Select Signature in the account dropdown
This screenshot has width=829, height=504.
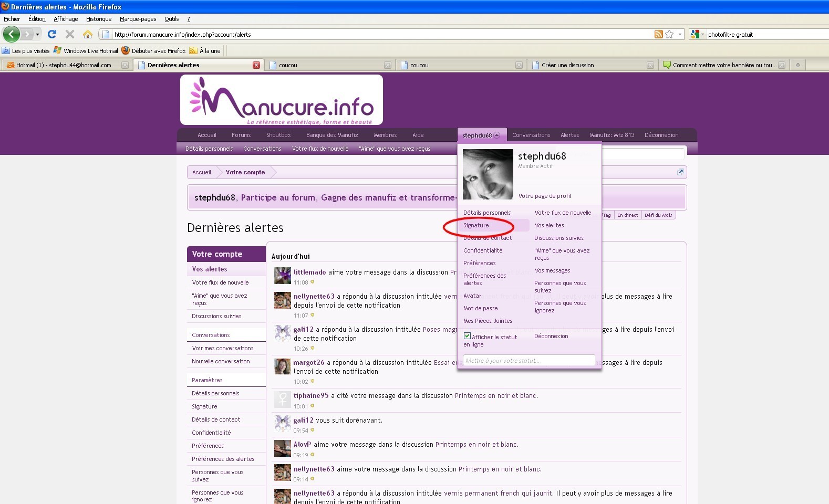(476, 225)
